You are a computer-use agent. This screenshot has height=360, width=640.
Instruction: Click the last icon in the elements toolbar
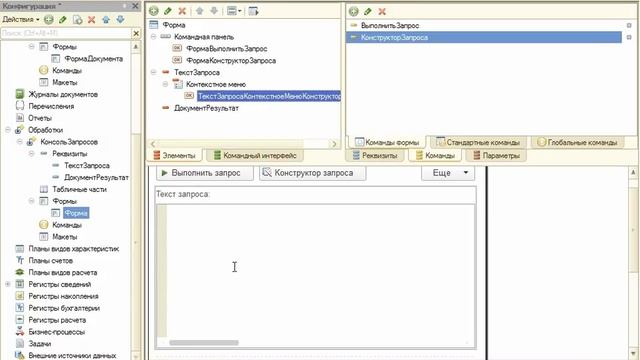(253, 11)
